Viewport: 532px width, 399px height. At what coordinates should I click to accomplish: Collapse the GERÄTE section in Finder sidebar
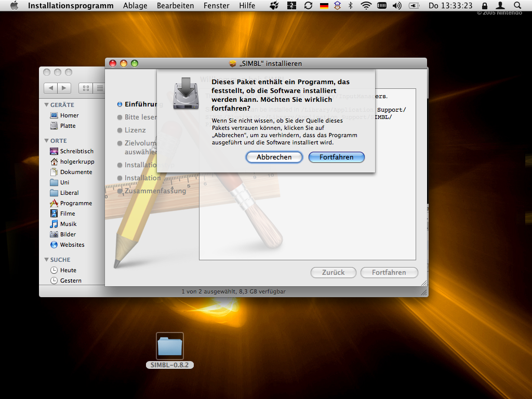pyautogui.click(x=46, y=105)
